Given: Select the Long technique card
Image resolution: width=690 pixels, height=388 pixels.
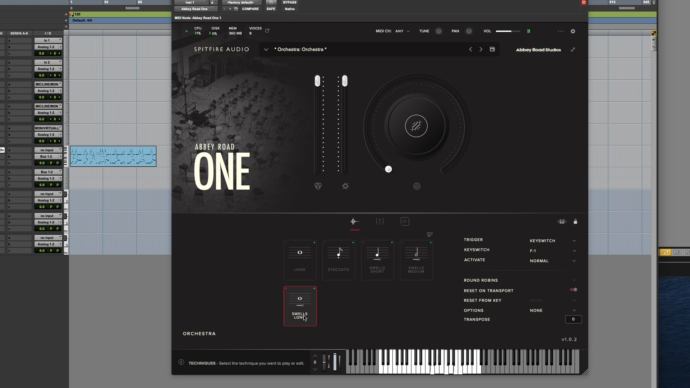Looking at the screenshot, I should point(300,260).
